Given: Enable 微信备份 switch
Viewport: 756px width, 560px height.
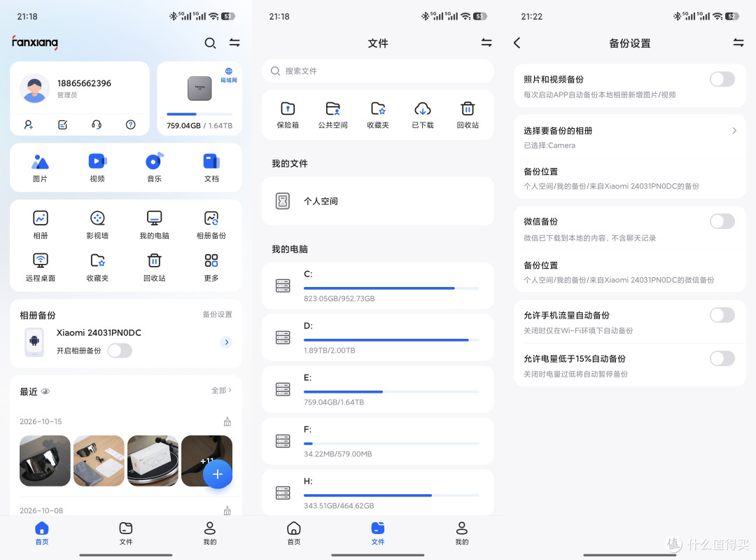Looking at the screenshot, I should tap(722, 221).
